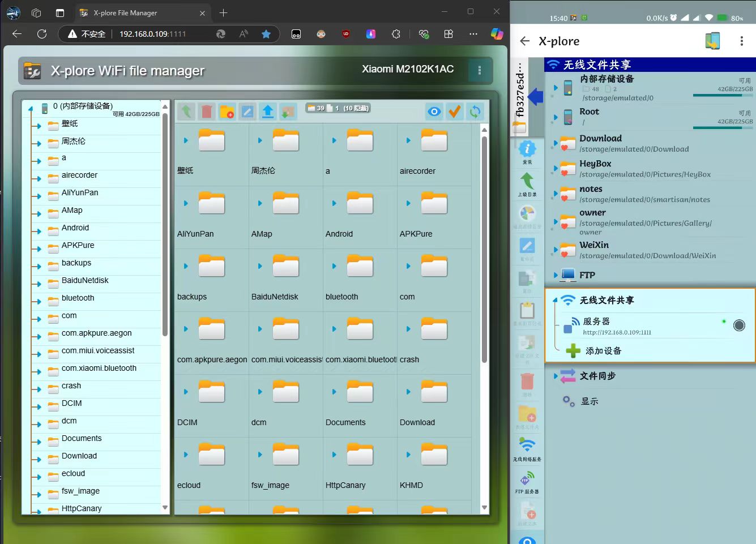Collapse the 无线文件共享 section on phone
Viewport: 756px width, 544px height.
(556, 301)
